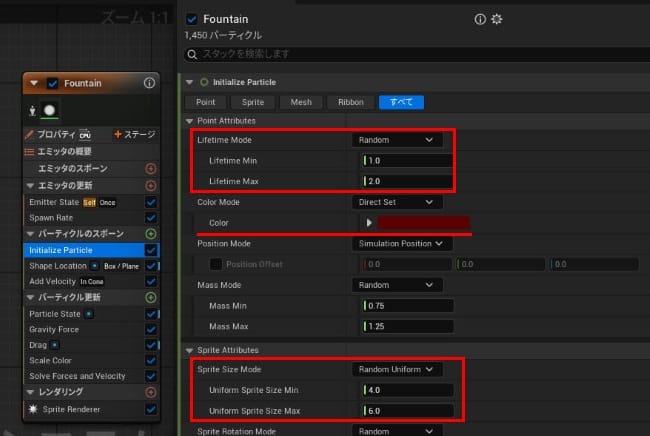Screen dimensions: 650x436
Task: Click the CPU simulation figure icon in emitter node
Action: [x=32, y=111]
